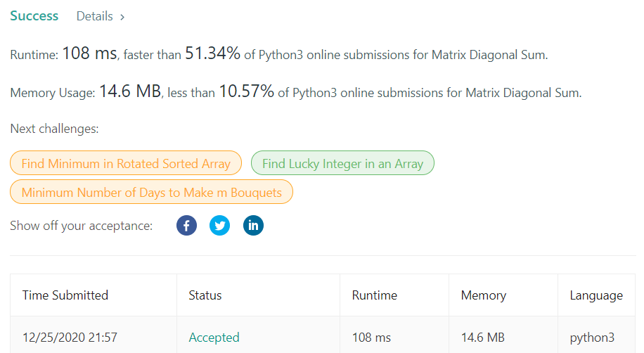Share acceptance on Twitter icon
Image resolution: width=644 pixels, height=353 pixels.
220,225
